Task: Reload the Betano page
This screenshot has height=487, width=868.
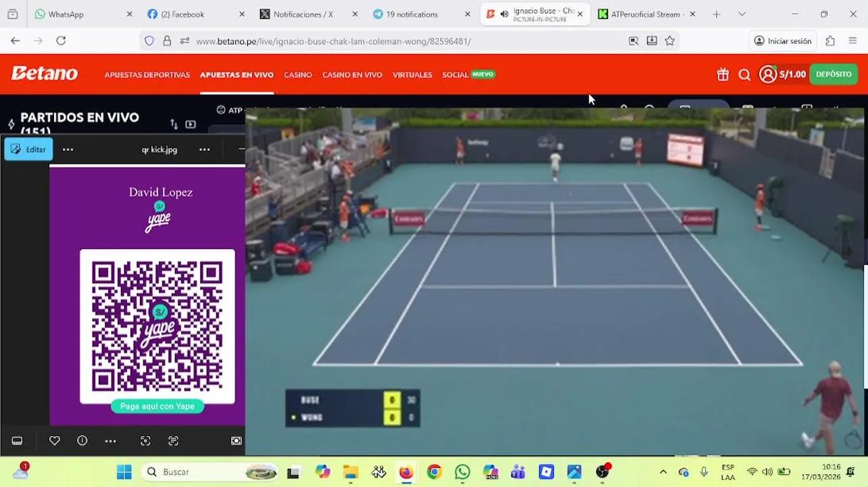Action: pos(61,41)
